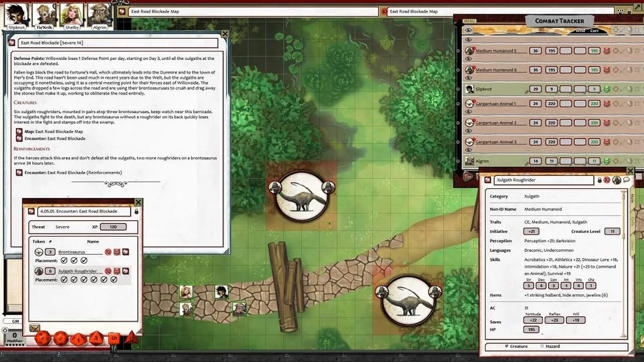Click the Reflex +23 save button
This screenshot has height=362, width=644.
(554, 320)
